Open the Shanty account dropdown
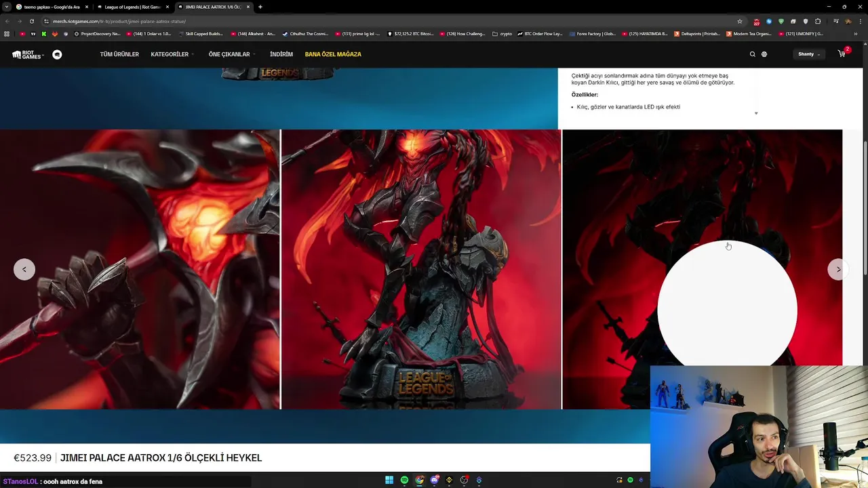The width and height of the screenshot is (868, 488). [x=809, y=54]
